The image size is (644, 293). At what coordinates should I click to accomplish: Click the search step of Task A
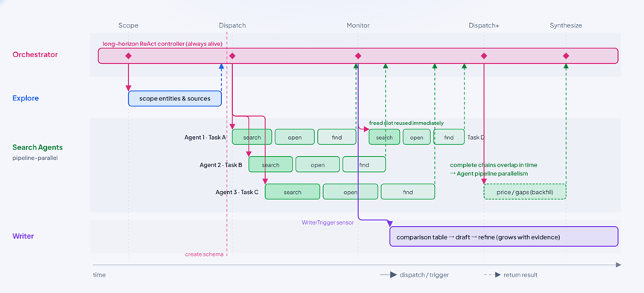pyautogui.click(x=252, y=137)
